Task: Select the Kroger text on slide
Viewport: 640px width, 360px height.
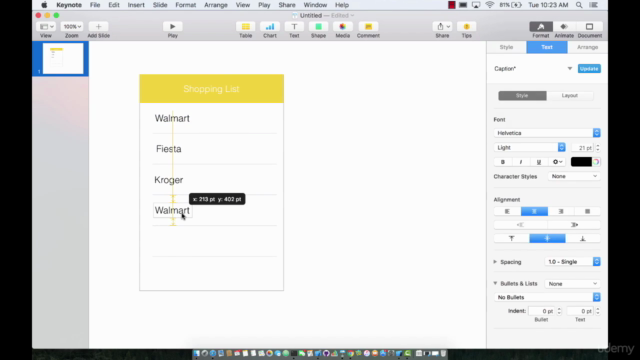Action: point(169,180)
